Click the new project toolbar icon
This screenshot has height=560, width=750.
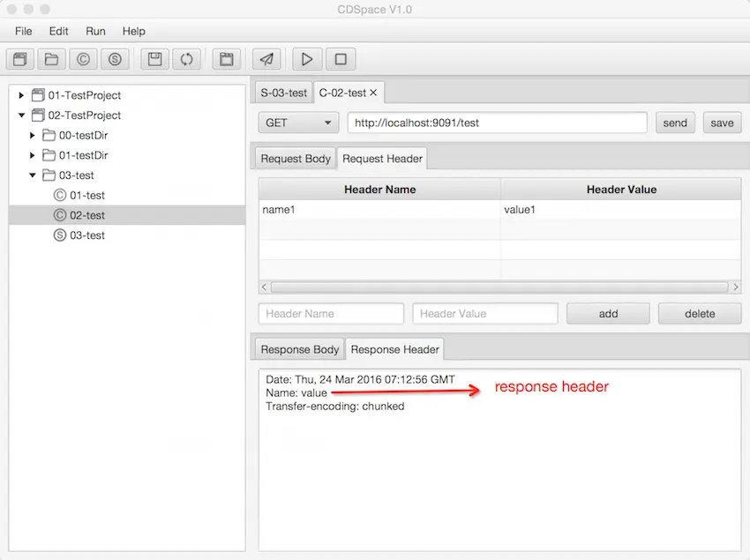pos(20,59)
